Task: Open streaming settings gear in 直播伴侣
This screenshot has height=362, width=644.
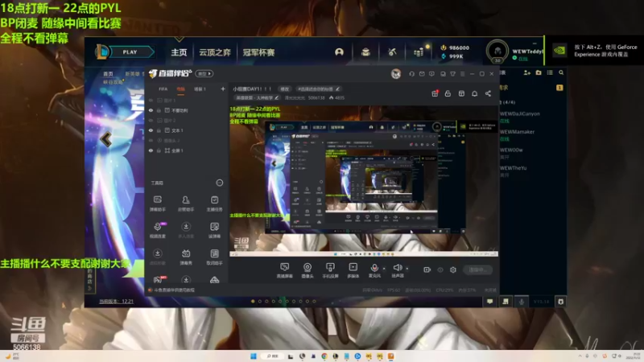Action: (453, 269)
